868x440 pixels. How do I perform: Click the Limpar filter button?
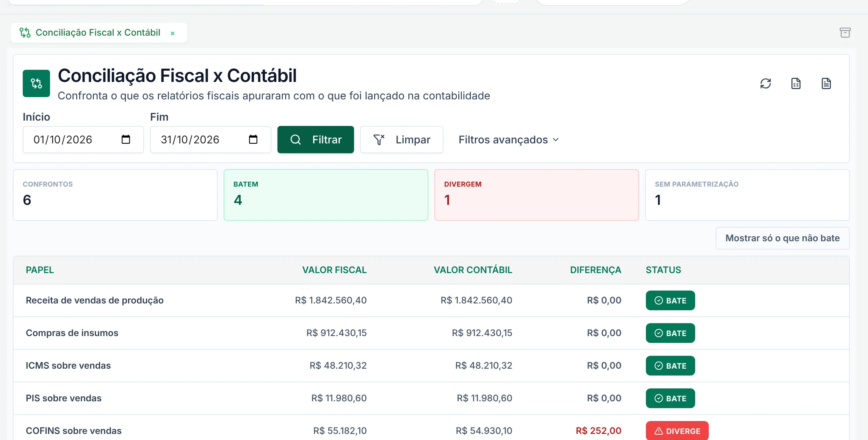click(x=402, y=140)
